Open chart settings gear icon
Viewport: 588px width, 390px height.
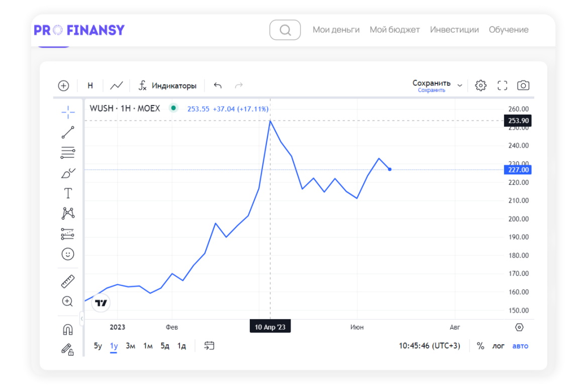[481, 85]
